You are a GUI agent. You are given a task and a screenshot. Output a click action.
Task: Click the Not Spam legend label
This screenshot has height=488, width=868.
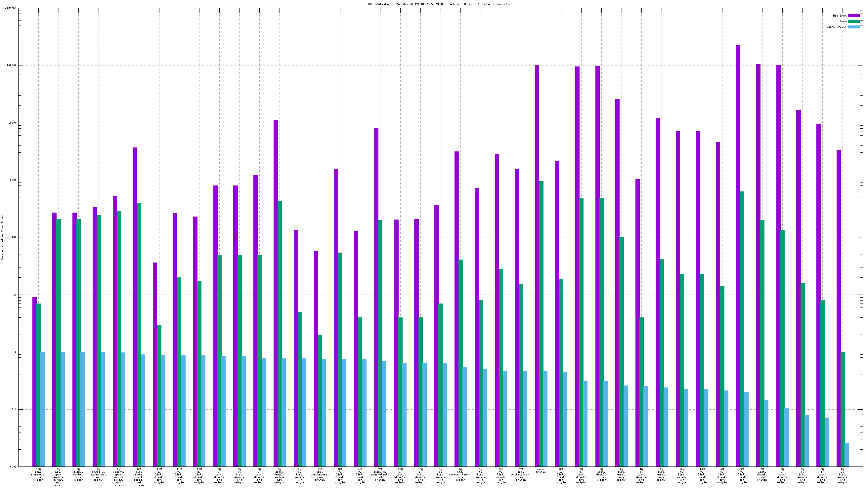click(839, 16)
